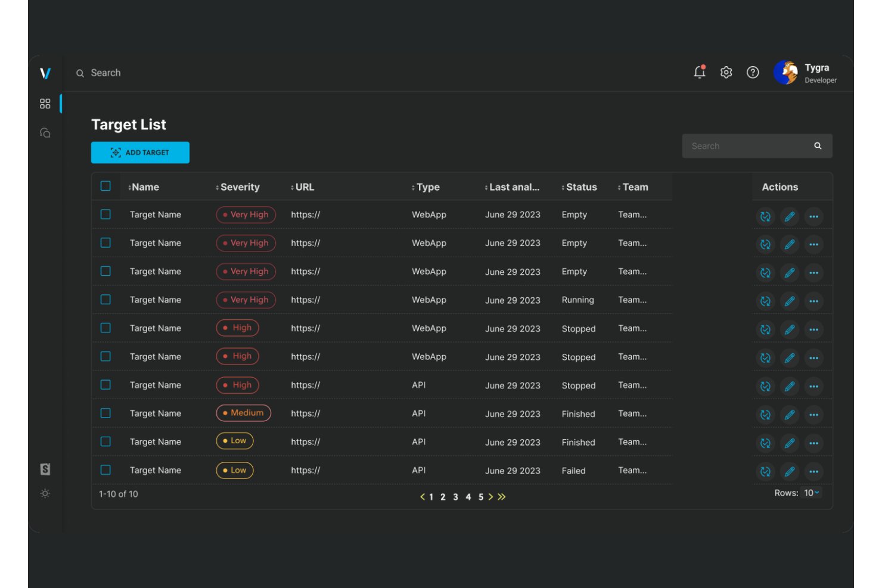Go to page 3 in pagination
882x588 pixels.
tap(455, 497)
